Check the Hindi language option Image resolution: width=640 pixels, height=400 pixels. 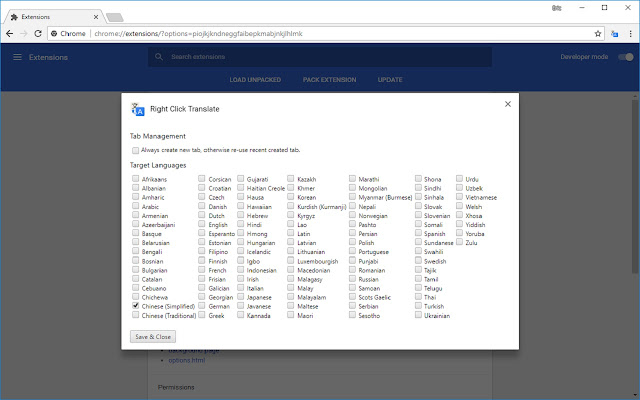coord(240,224)
